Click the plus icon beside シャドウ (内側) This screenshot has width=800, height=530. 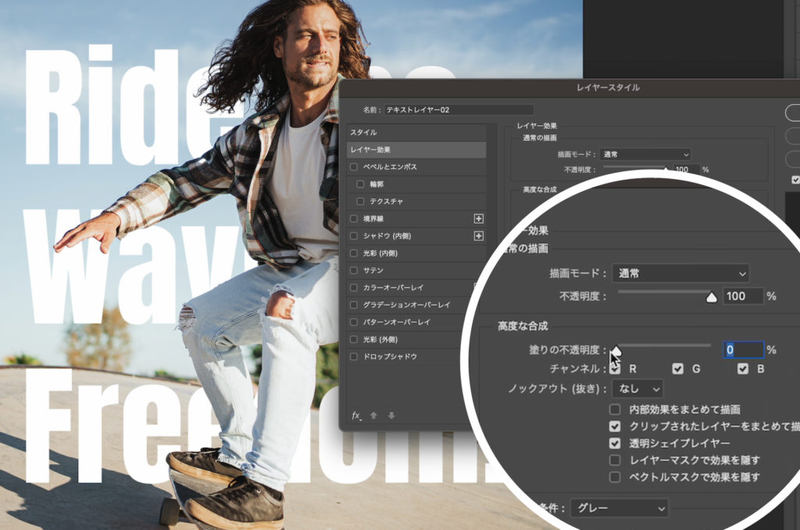pos(479,236)
